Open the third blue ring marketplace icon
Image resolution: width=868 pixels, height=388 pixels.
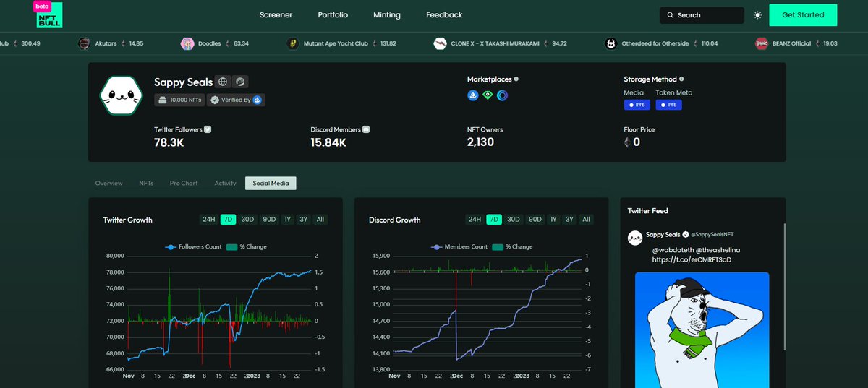click(x=502, y=95)
